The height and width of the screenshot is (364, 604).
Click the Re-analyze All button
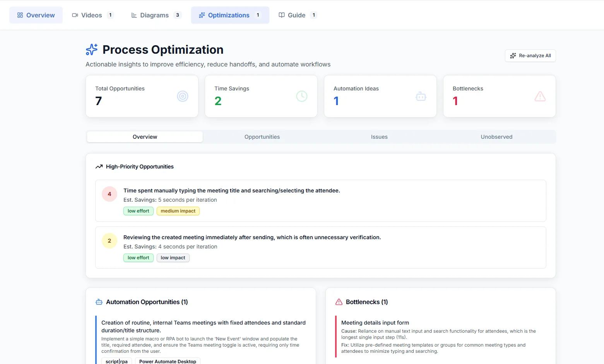(x=530, y=55)
